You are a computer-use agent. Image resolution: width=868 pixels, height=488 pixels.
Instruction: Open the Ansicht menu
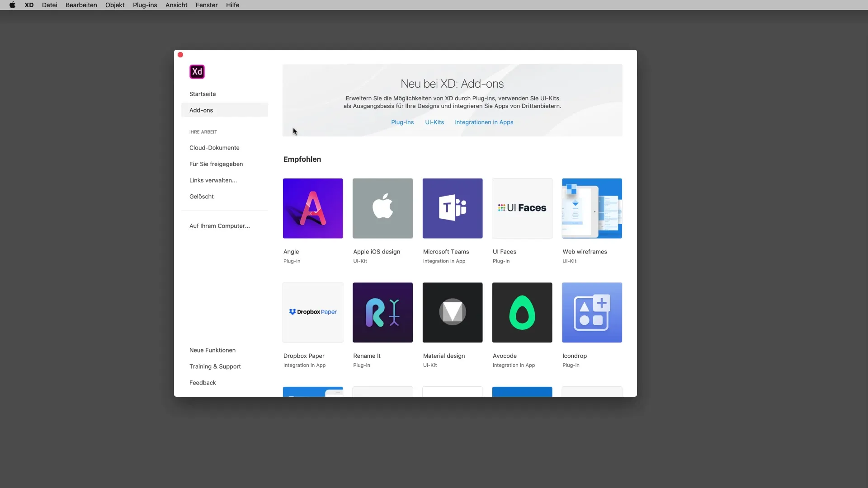click(x=176, y=5)
